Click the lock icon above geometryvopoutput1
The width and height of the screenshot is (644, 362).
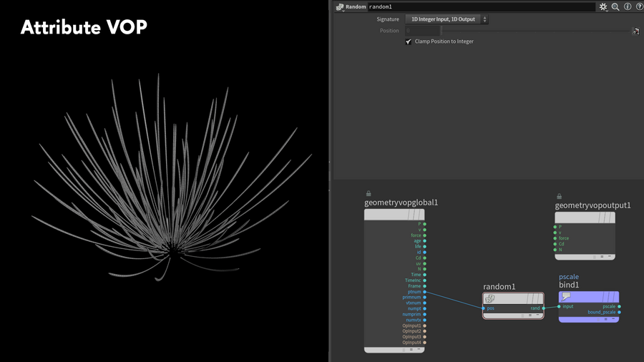pos(559,196)
